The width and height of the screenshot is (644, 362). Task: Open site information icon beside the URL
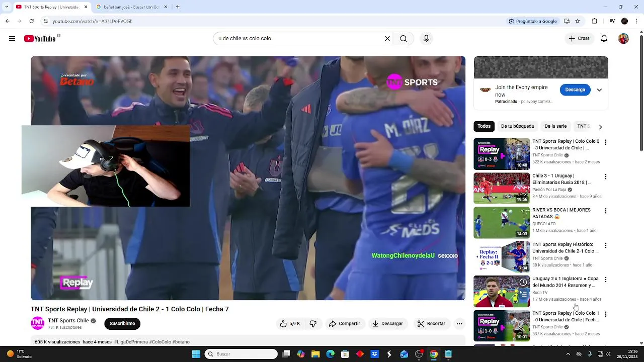click(x=46, y=21)
